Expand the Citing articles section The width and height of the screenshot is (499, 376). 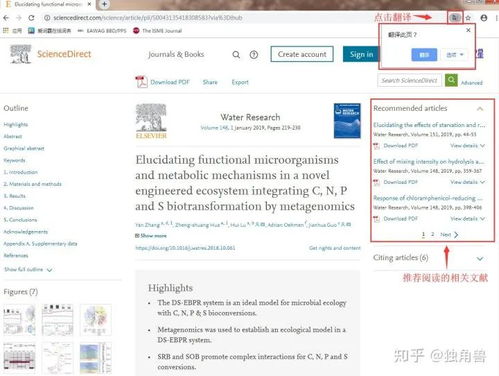[480, 258]
